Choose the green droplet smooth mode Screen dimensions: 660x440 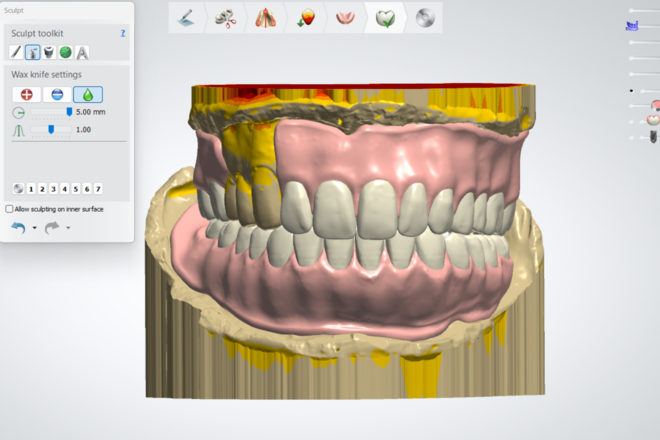[88, 94]
